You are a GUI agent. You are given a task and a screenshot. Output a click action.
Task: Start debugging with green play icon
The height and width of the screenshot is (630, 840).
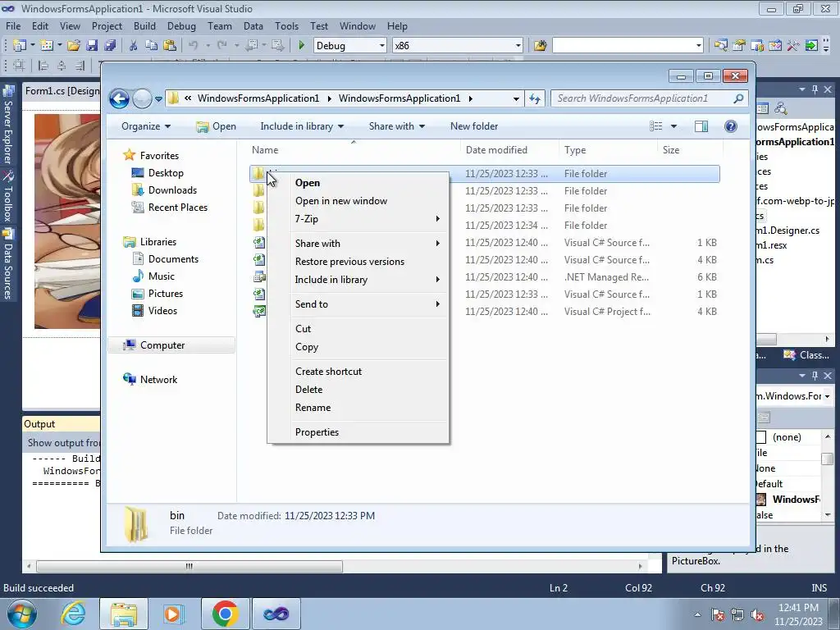point(302,46)
